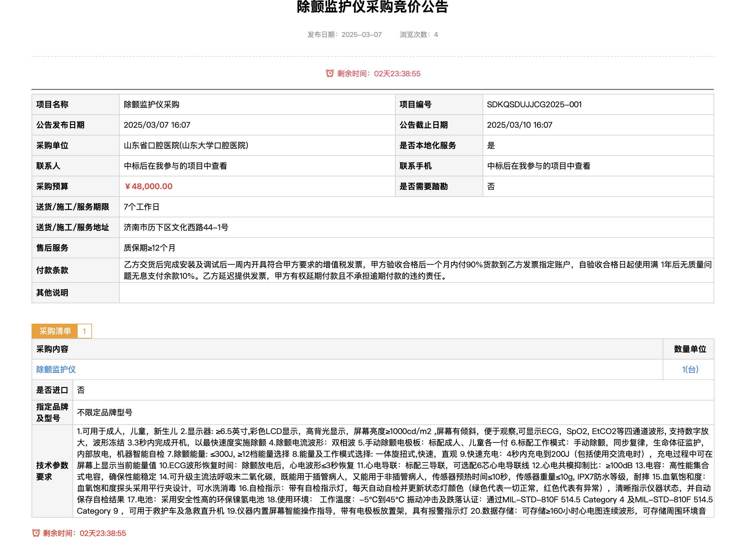Click the 售后服务 label cell

click(x=76, y=248)
